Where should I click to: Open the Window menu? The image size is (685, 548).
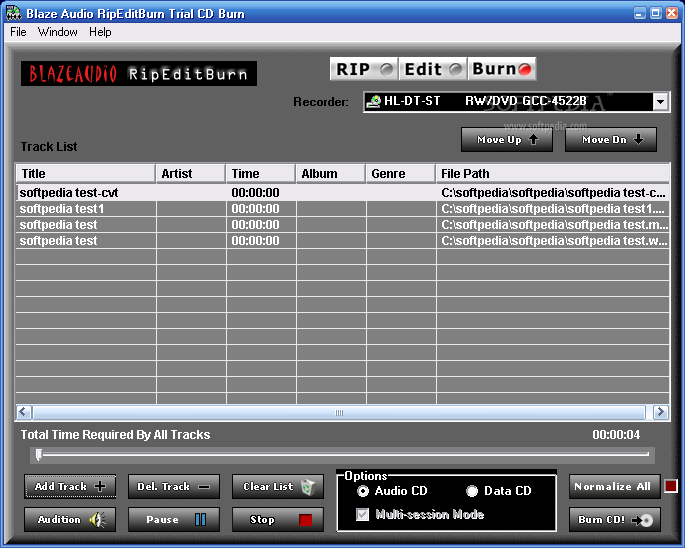(58, 32)
